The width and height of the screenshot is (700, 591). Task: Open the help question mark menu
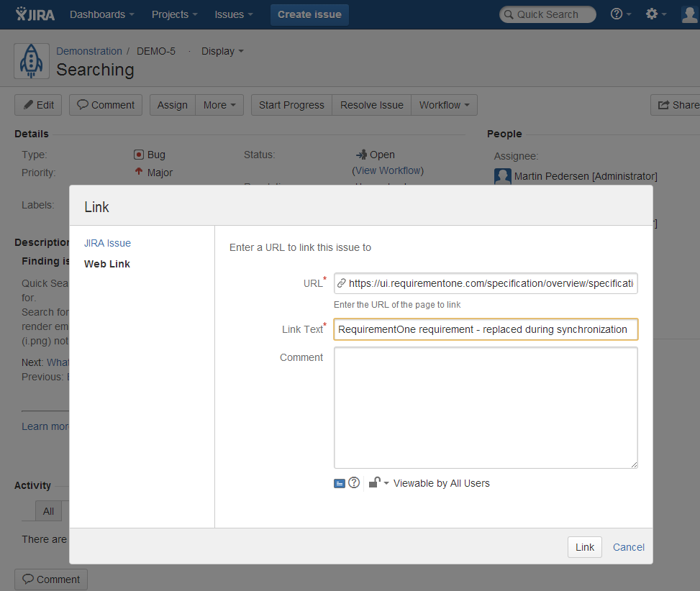tap(621, 14)
